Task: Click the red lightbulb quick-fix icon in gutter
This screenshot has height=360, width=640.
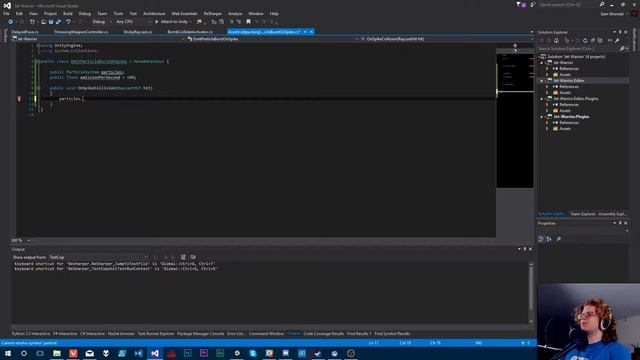Action: (19, 99)
